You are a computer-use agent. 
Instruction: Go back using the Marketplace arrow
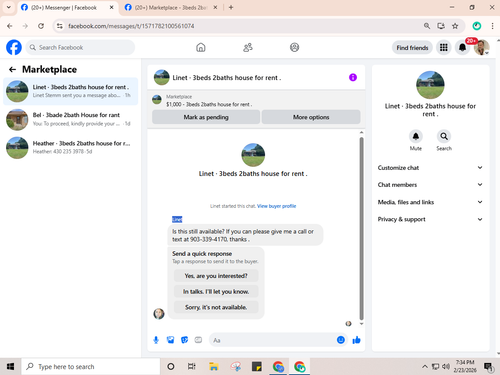[x=12, y=69]
